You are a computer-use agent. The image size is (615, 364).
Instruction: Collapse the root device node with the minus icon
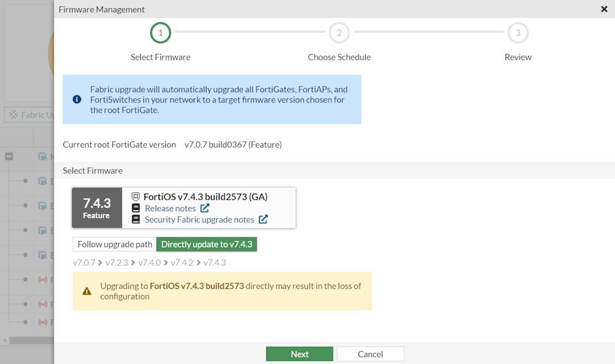tap(9, 156)
